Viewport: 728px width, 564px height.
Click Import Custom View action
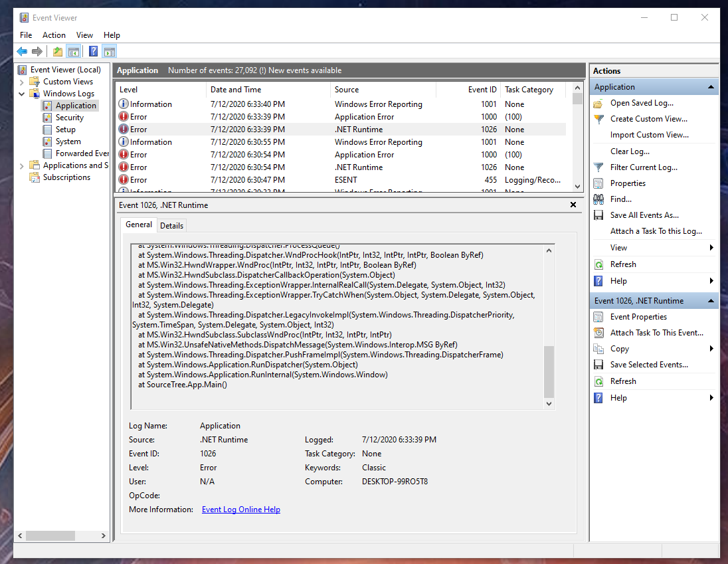pos(649,135)
